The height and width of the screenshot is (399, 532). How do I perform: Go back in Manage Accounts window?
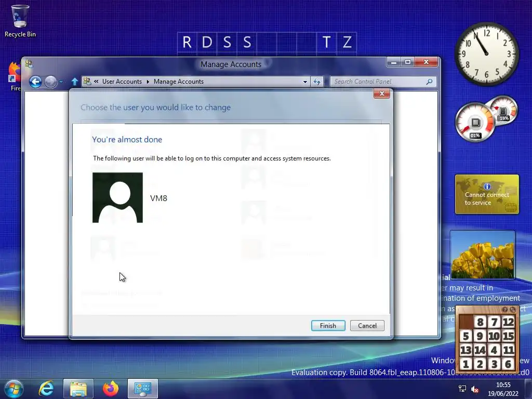point(36,82)
